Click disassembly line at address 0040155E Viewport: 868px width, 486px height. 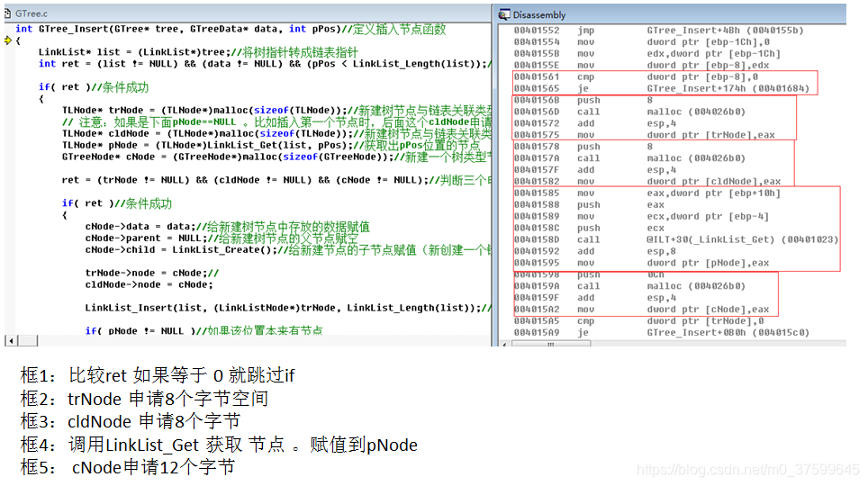coord(642,66)
